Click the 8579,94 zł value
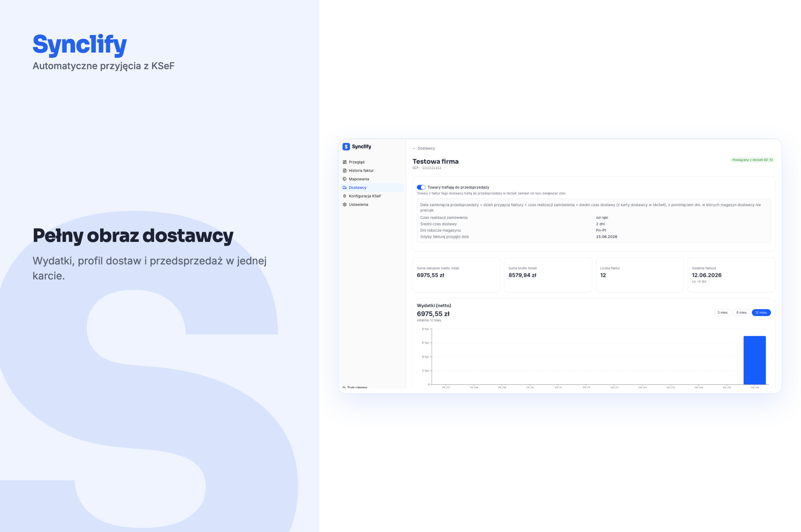The image size is (801, 532). point(523,275)
